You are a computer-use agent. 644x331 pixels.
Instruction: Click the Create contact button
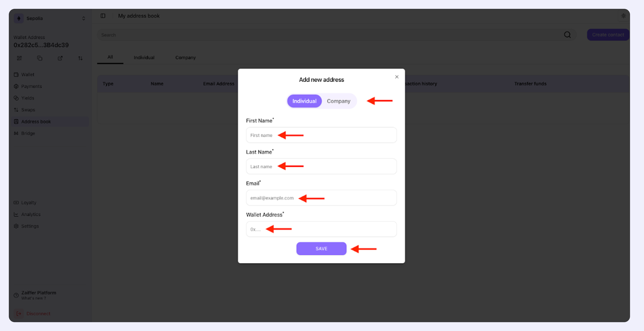coord(608,35)
